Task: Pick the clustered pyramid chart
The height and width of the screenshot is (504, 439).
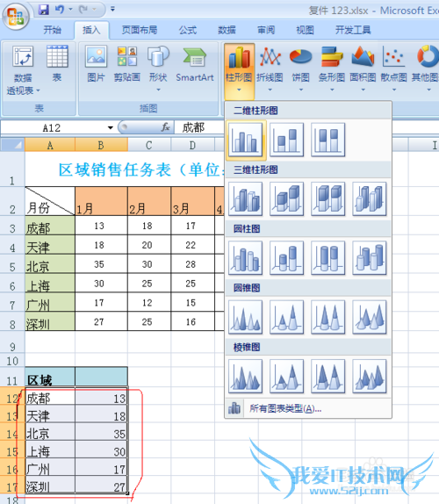Action: (246, 377)
